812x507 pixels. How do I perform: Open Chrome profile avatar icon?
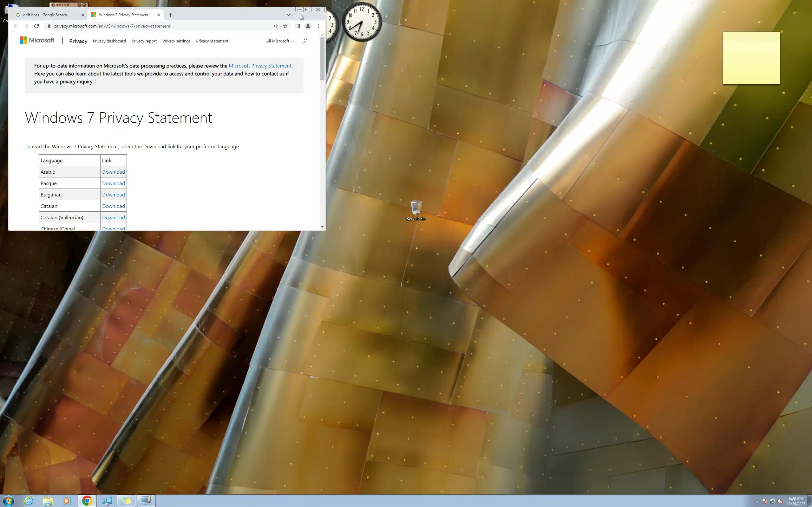pyautogui.click(x=308, y=26)
